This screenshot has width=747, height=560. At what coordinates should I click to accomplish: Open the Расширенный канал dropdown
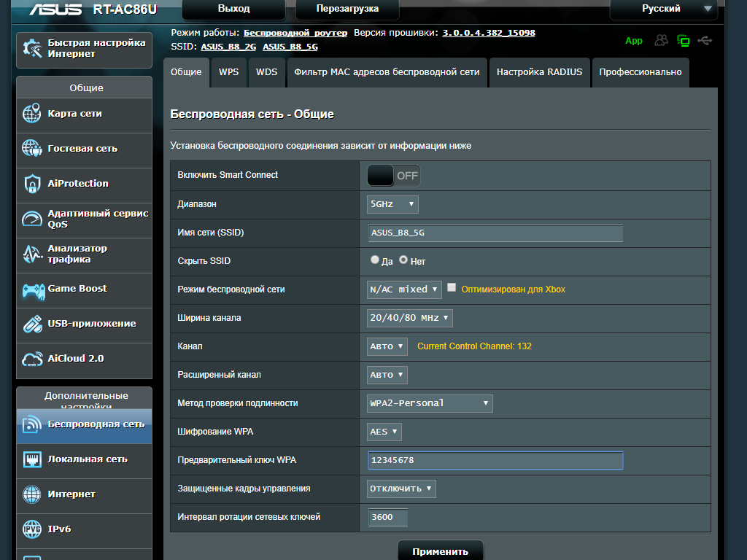click(387, 375)
